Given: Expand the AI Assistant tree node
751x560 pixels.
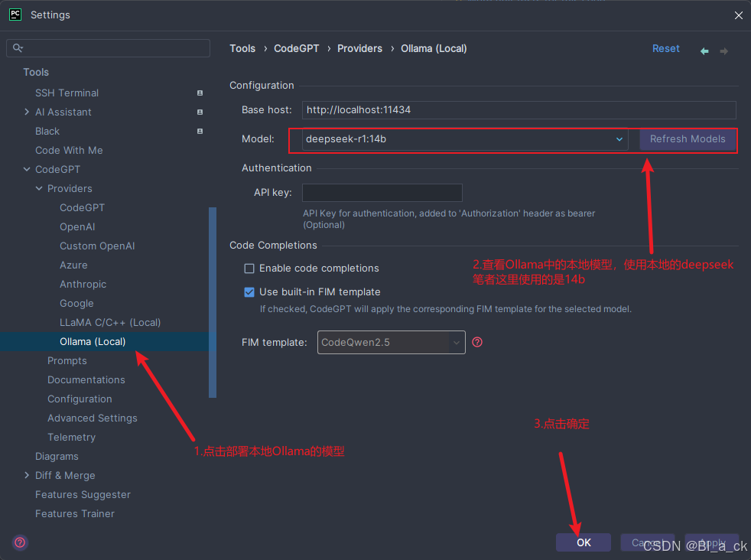Looking at the screenshot, I should coord(27,112).
